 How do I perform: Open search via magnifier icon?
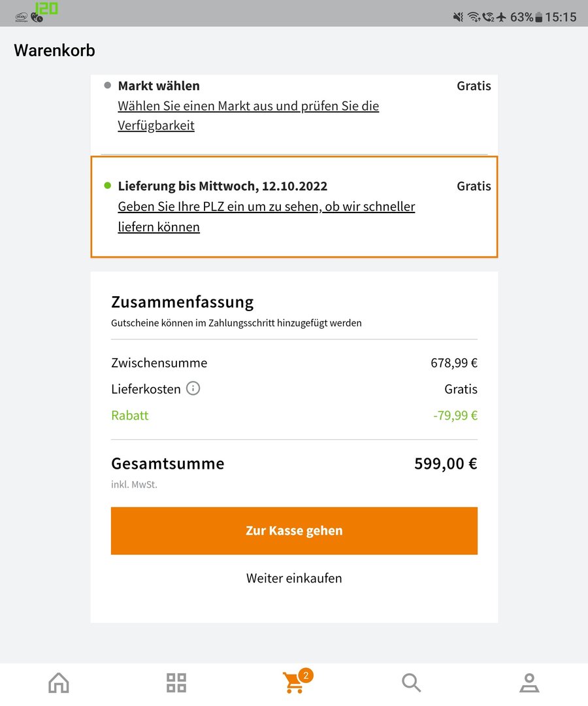pyautogui.click(x=411, y=682)
